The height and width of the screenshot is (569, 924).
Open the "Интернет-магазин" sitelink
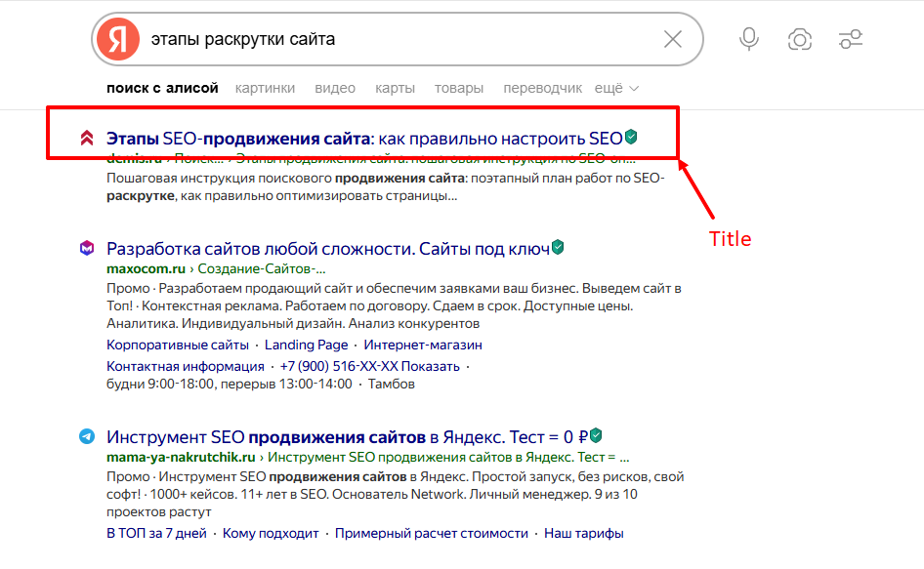click(423, 345)
